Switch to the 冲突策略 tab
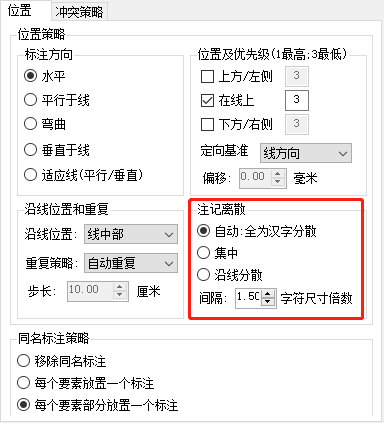 click(79, 12)
